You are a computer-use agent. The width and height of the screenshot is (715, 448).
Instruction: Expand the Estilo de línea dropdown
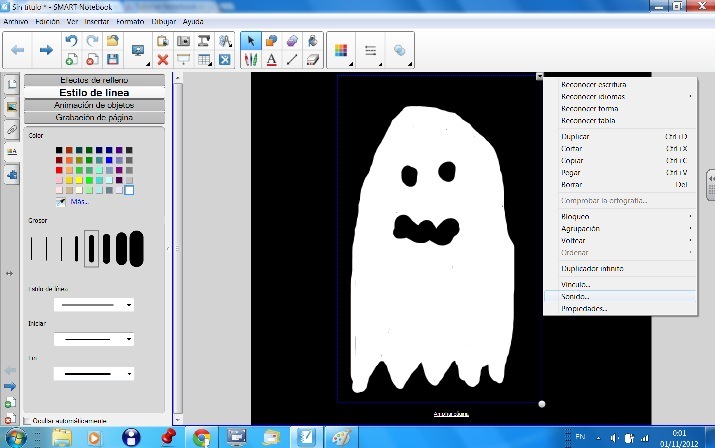(129, 305)
